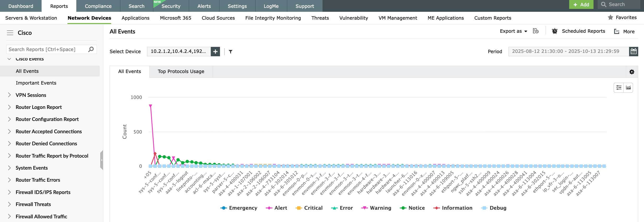
Task: Open the Compliance main tab
Action: coord(98,6)
